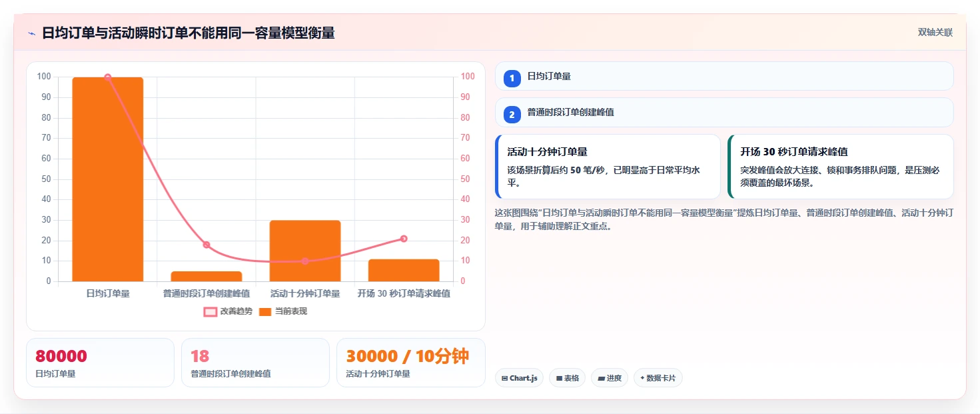
Task: Open the 活动十分钟订单量 info card
Action: tap(608, 167)
